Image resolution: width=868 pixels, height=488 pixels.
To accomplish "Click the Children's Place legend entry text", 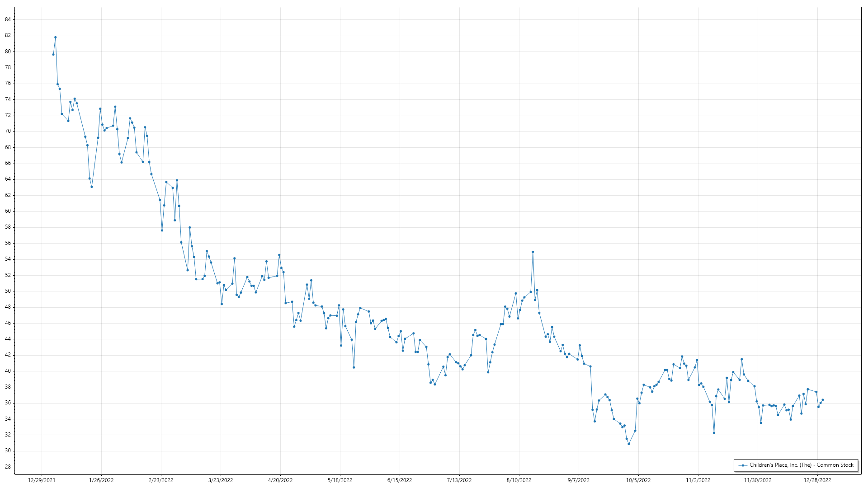I will pyautogui.click(x=801, y=465).
